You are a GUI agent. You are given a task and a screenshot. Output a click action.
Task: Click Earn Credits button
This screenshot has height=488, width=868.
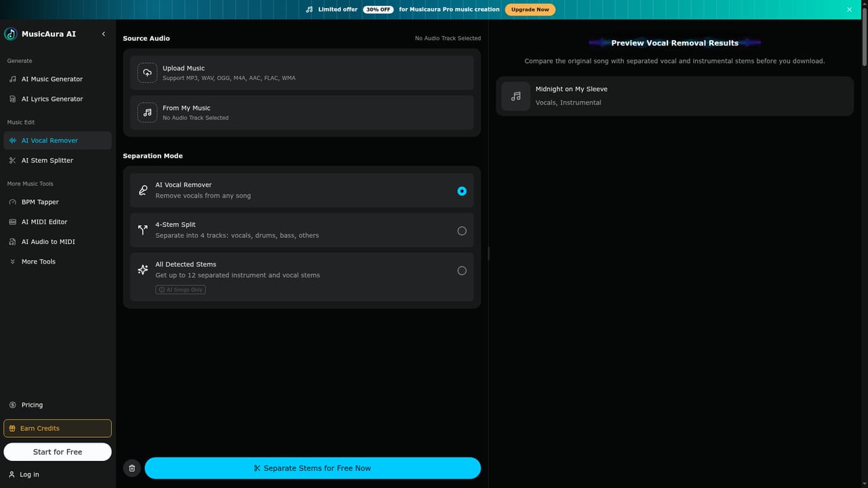pyautogui.click(x=58, y=428)
